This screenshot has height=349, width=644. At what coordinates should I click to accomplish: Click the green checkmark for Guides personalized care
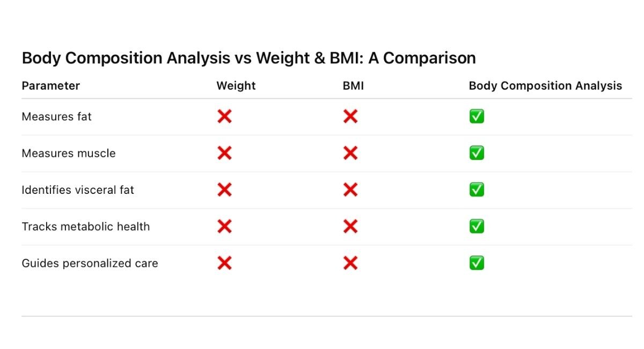tap(477, 263)
